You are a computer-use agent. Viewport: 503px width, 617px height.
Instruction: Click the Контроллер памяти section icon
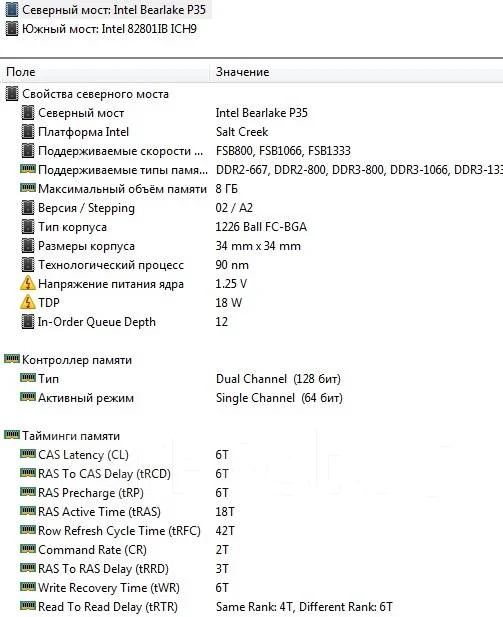pos(12,358)
